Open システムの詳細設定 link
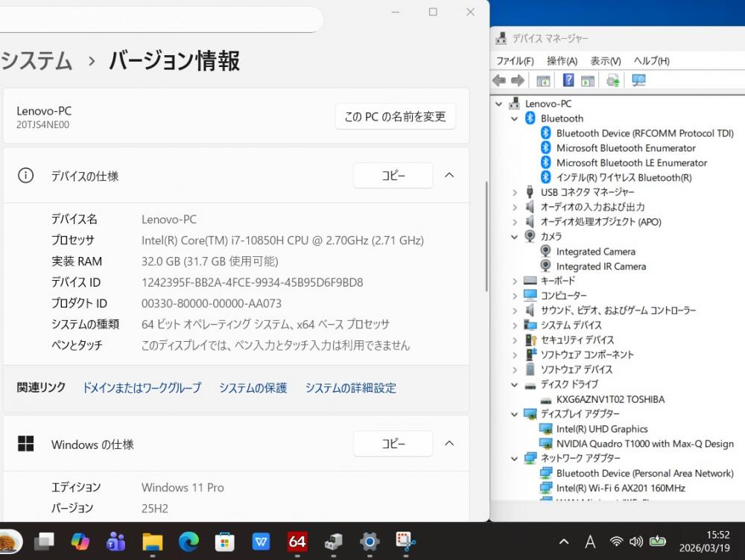Viewport: 745px width, 560px height. [350, 388]
